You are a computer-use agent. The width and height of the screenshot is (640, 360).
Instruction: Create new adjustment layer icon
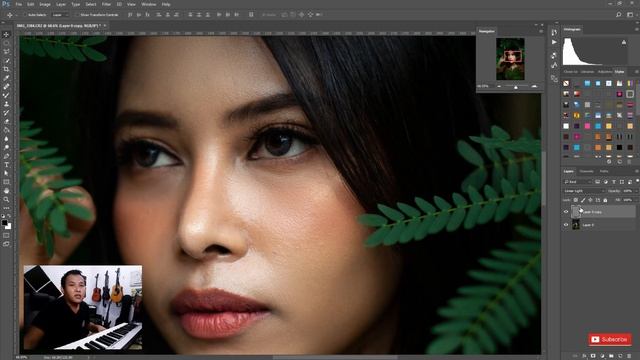[x=602, y=356]
